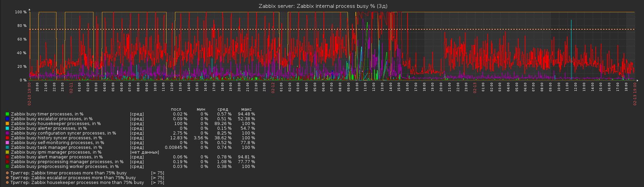Click the red swatch for history syncer
644x187 pixels.
click(x=7, y=138)
